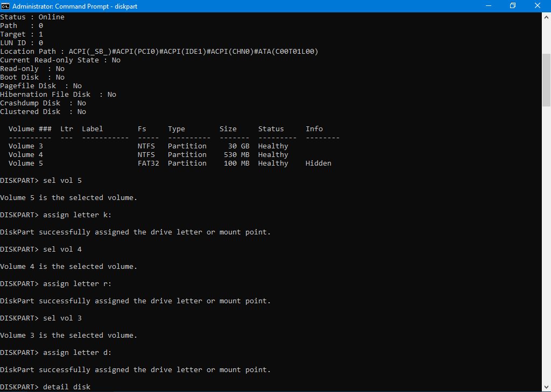Minimize the Command Prompt window
The width and height of the screenshot is (551, 392).
click(488, 6)
